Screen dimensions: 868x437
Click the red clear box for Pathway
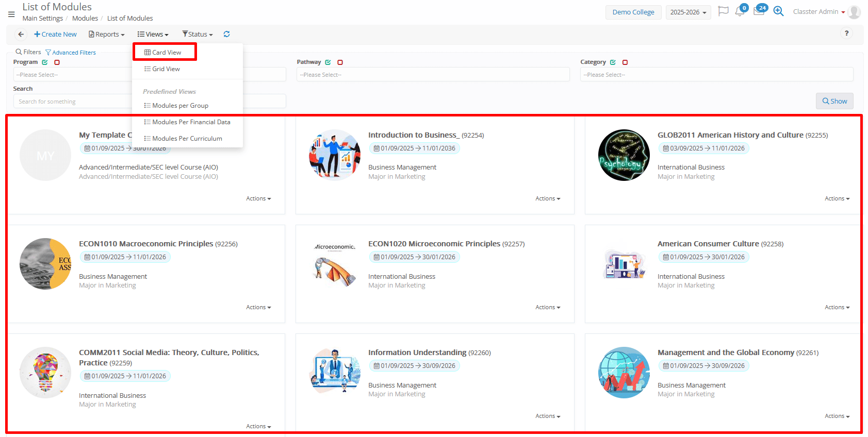[340, 62]
